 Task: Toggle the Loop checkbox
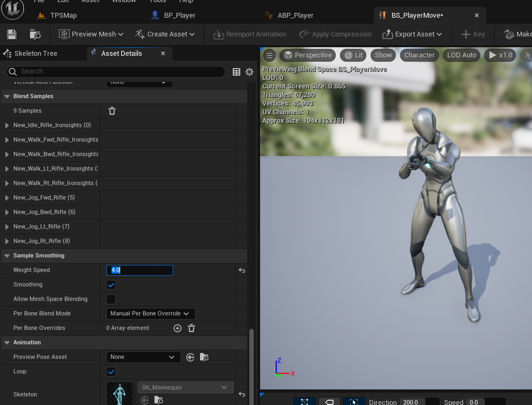[x=111, y=372]
